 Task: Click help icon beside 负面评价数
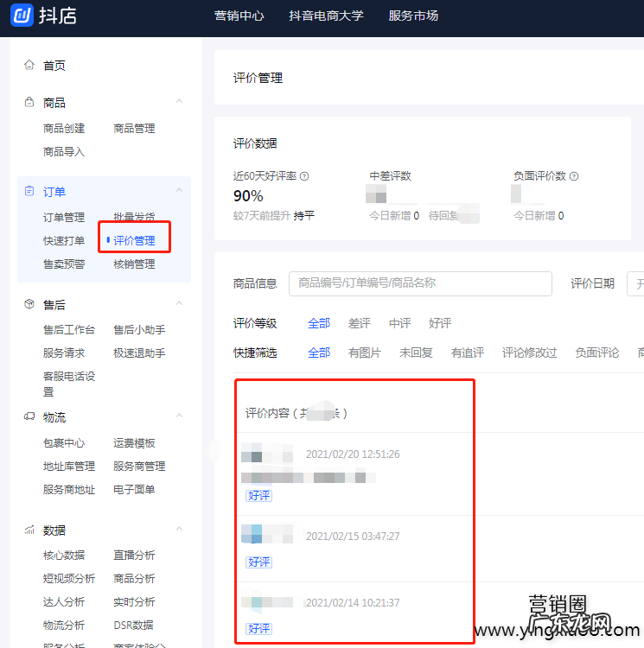[x=574, y=176]
